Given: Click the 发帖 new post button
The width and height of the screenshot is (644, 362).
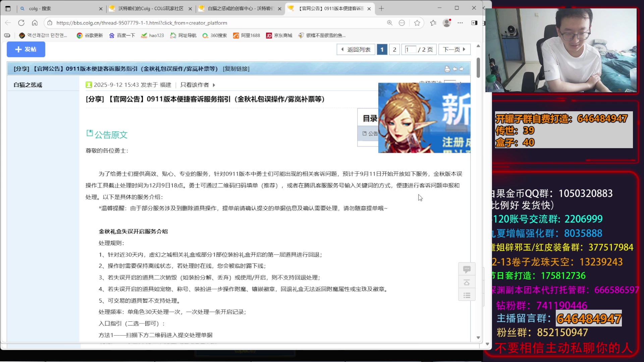Looking at the screenshot, I should click(x=26, y=49).
